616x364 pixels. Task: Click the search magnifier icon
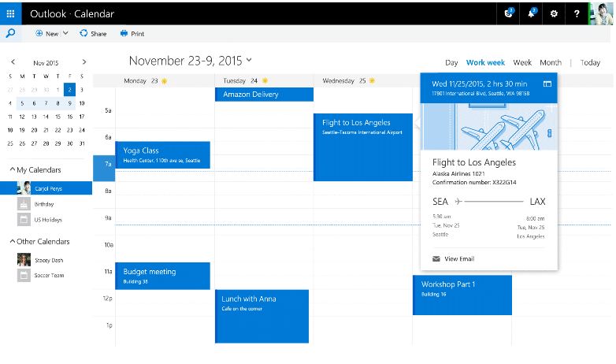click(10, 33)
